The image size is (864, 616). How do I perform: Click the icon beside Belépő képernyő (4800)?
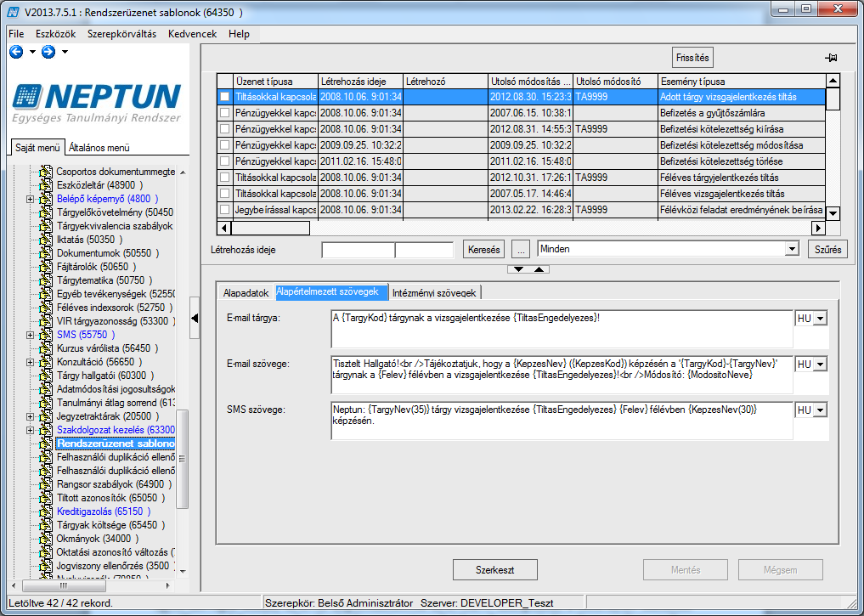tap(47, 199)
